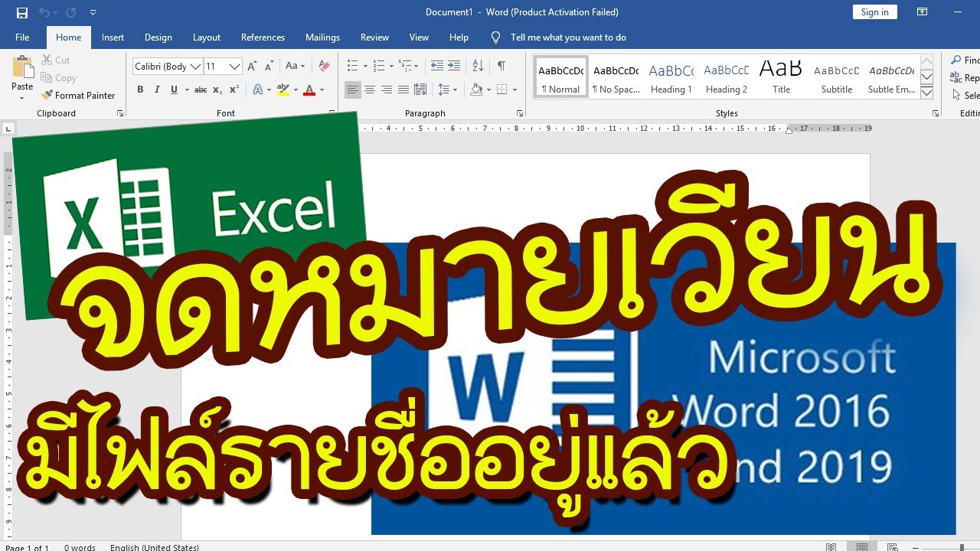Apply red font color
Viewport: 980px width, 551px height.
pyautogui.click(x=309, y=90)
